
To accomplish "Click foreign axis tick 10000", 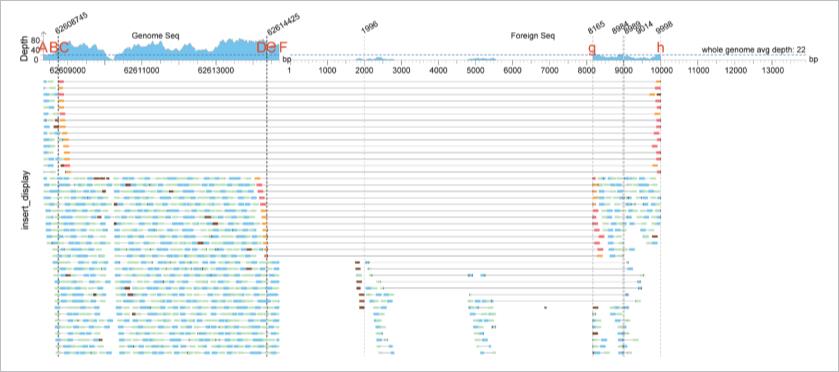I will click(x=661, y=70).
